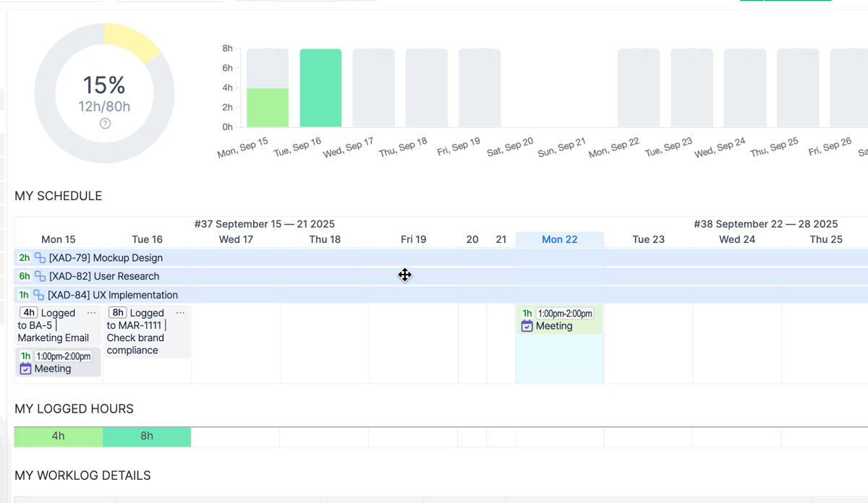Viewport: 868px width, 503px height.
Task: Click the Wed, Sep 17 empty chart bar
Action: [x=373, y=88]
